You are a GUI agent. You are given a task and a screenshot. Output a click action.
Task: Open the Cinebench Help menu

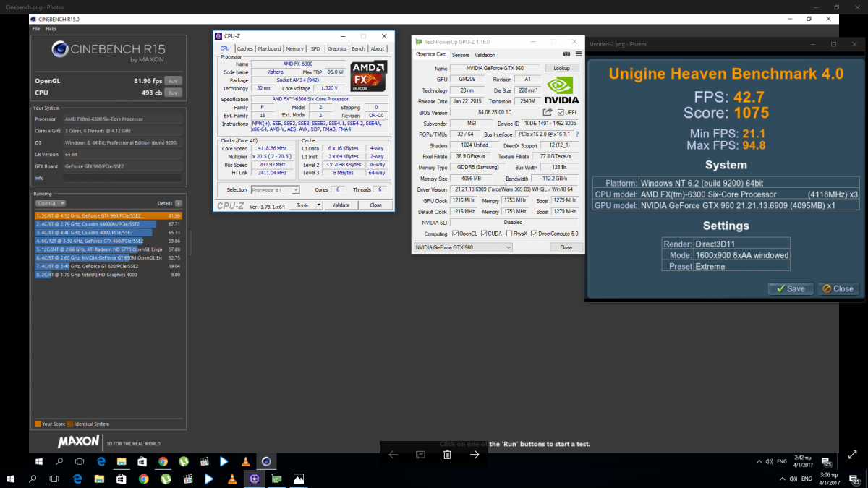51,29
